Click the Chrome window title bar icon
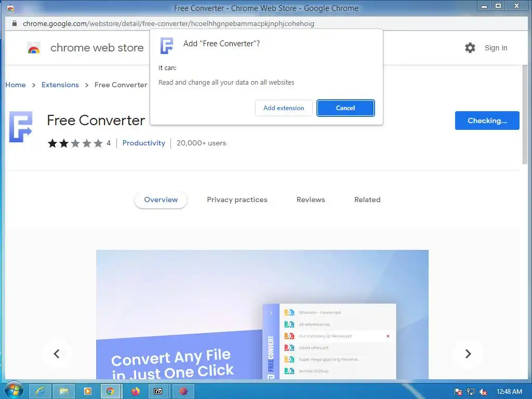The width and height of the screenshot is (532, 399). tap(10, 8)
